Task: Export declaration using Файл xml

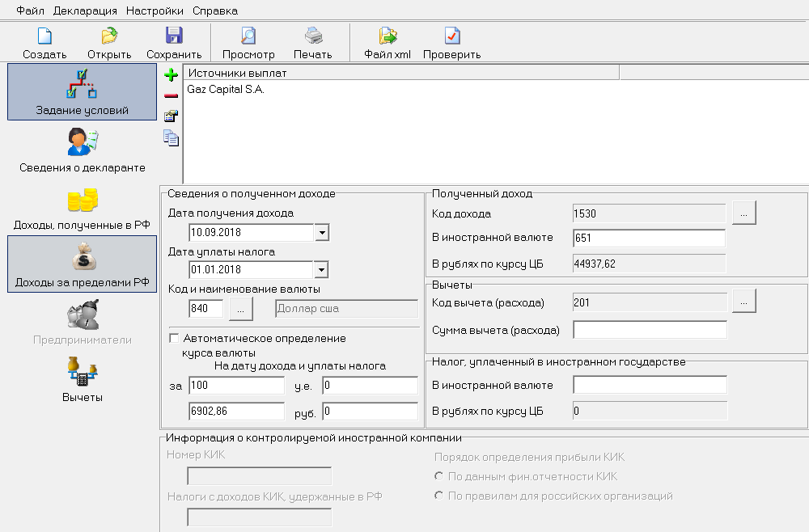Action: 388,44
